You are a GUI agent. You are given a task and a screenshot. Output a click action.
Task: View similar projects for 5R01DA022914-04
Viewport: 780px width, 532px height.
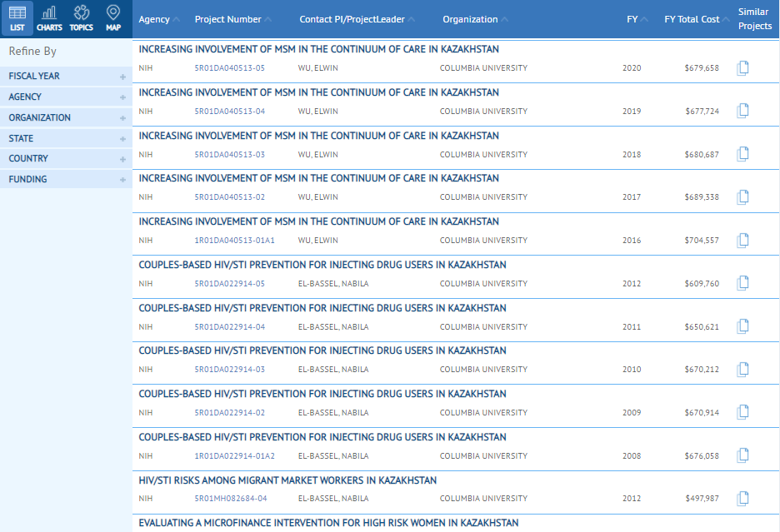click(x=742, y=326)
